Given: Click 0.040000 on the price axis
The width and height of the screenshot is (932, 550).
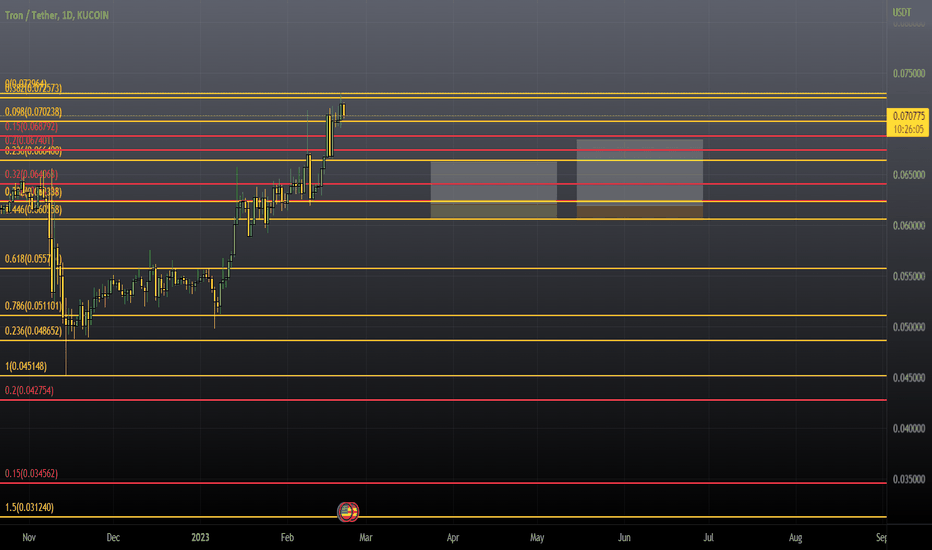Looking at the screenshot, I should pyautogui.click(x=909, y=428).
